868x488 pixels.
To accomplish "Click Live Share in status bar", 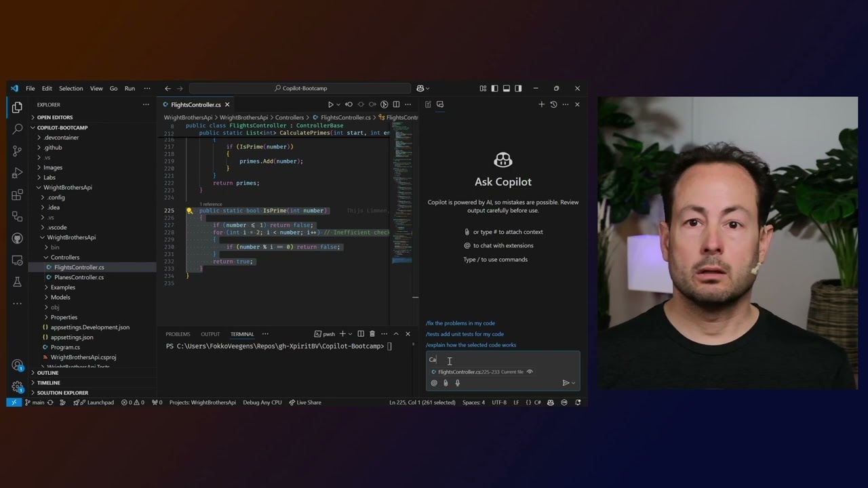I will click(304, 403).
